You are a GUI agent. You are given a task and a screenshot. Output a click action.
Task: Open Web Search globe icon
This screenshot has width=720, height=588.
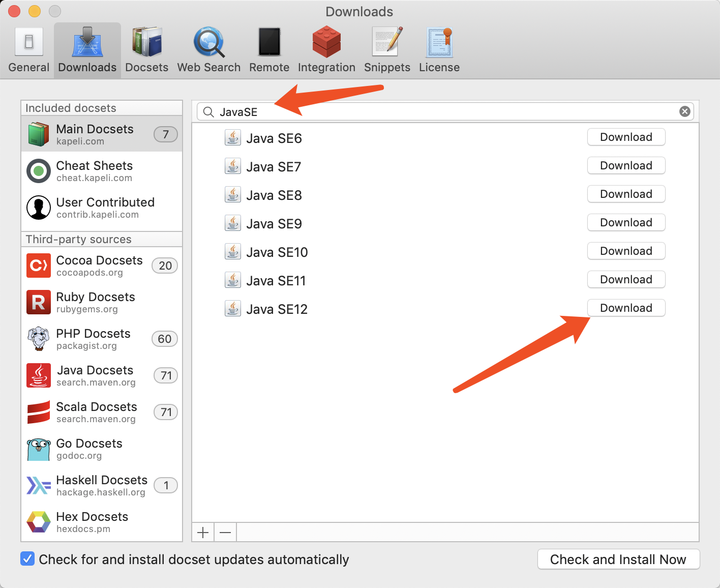tap(209, 42)
